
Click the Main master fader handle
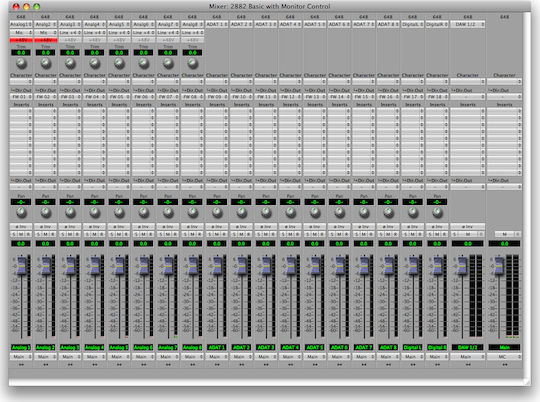click(x=499, y=266)
